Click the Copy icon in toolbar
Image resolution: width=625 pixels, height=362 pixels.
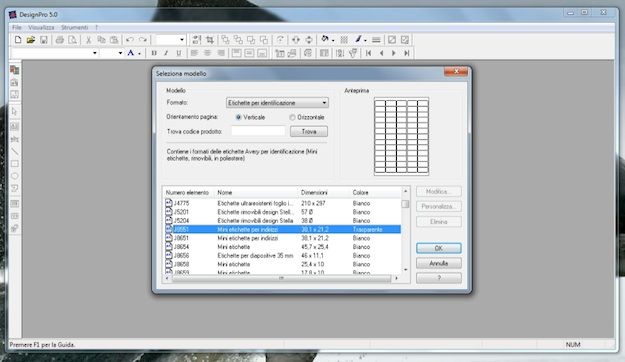click(101, 40)
